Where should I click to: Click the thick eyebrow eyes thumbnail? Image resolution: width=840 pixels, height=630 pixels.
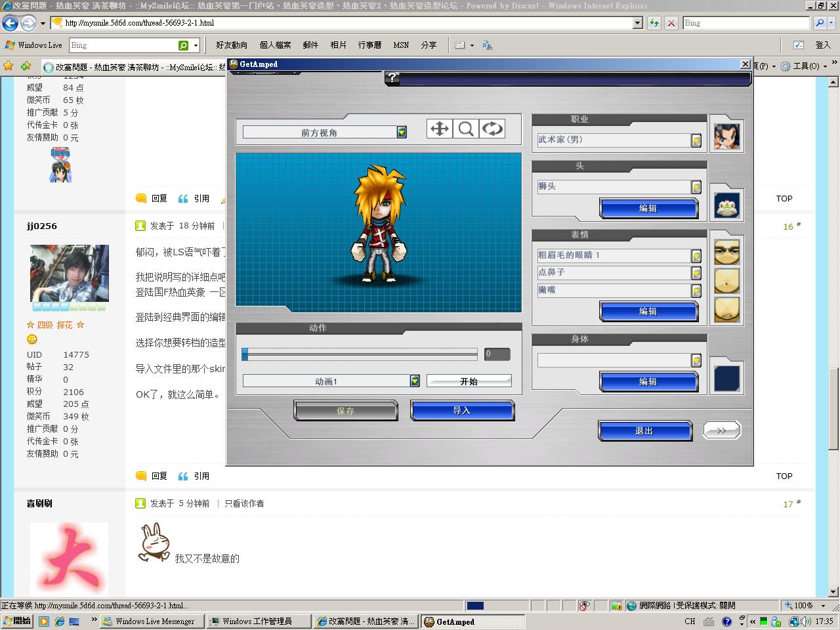[726, 252]
